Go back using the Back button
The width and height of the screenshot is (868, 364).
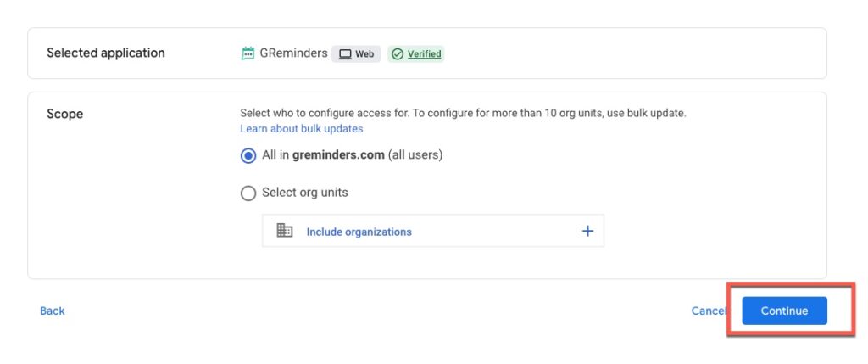52,311
